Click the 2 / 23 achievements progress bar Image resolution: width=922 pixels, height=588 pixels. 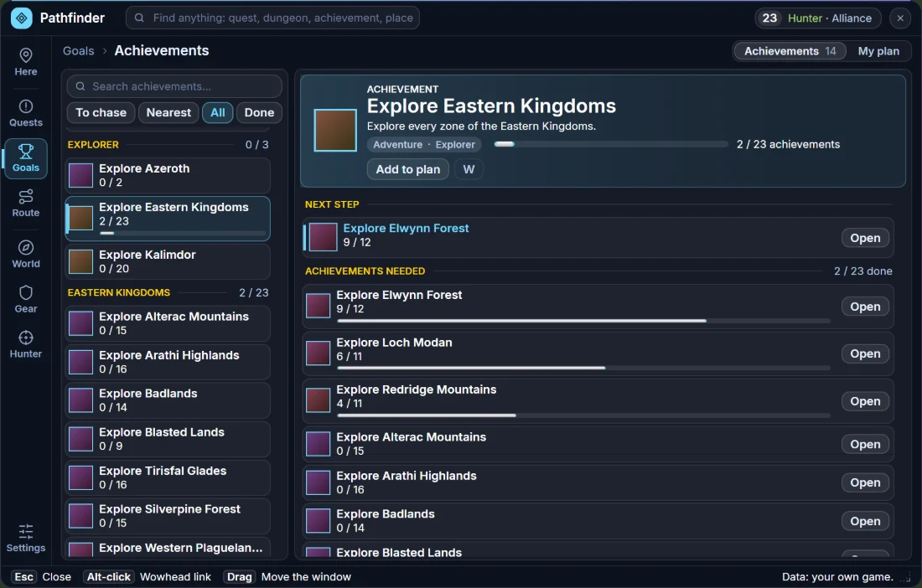click(611, 145)
